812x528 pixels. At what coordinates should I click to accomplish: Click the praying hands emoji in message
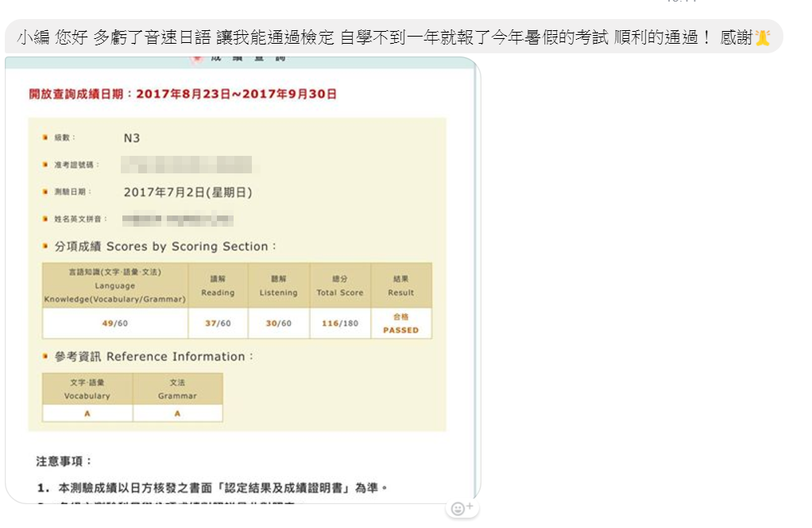(x=763, y=37)
